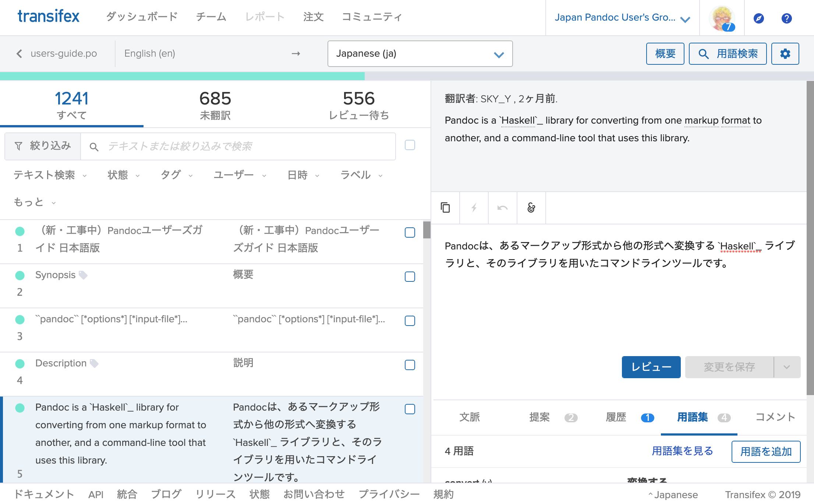Screen dimensions: 814x504
Task: Click into the Japanese translation text area
Action: (620, 287)
